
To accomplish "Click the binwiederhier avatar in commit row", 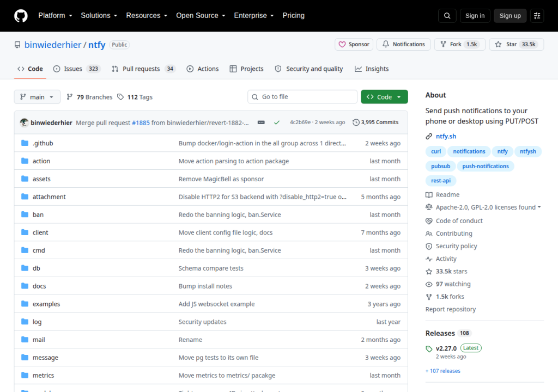I will (24, 122).
